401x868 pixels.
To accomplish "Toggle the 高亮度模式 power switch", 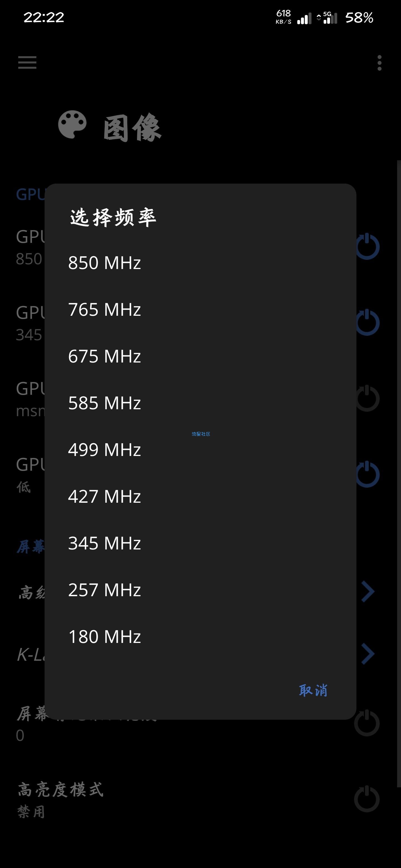I will tap(367, 799).
